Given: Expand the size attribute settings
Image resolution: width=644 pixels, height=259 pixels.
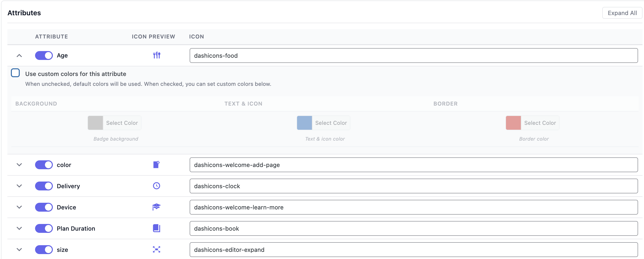Looking at the screenshot, I should [19, 250].
